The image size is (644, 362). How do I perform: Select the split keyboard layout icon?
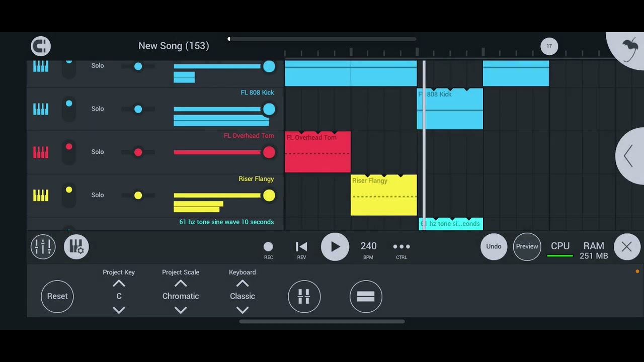[304, 297]
